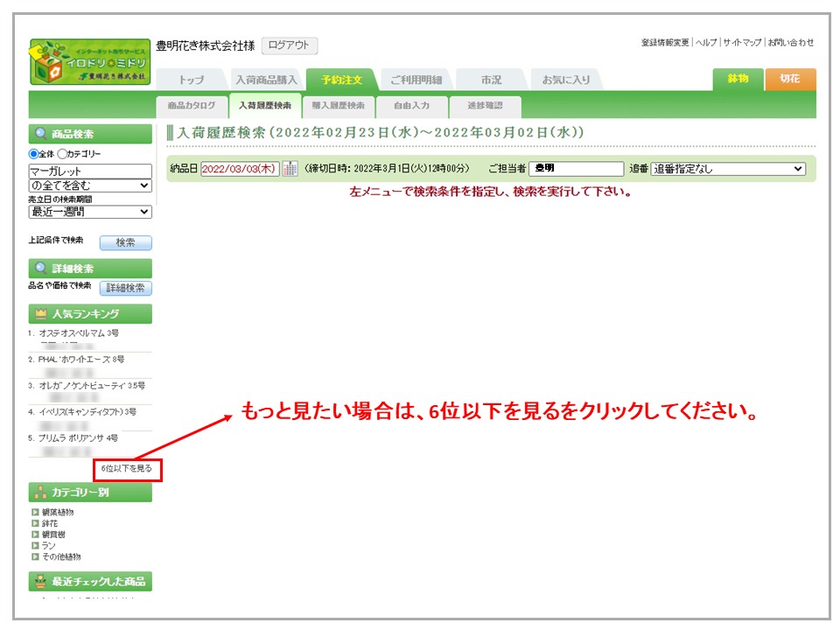Click the potted plant icon on 最近チェックした商品
This screenshot has height=630, width=840.
point(40,581)
